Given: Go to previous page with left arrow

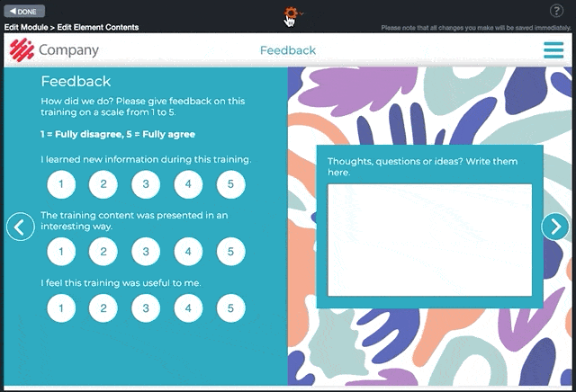Looking at the screenshot, I should point(21,227).
